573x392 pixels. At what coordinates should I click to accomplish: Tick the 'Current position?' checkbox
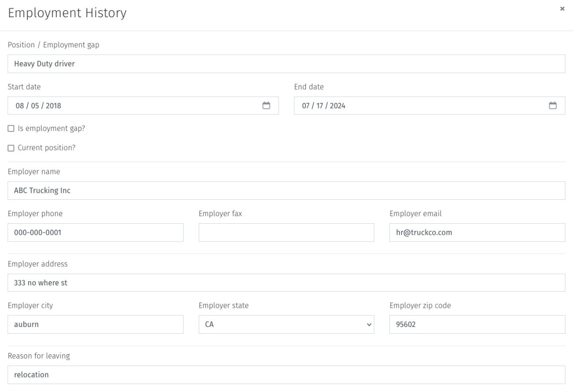(x=11, y=148)
